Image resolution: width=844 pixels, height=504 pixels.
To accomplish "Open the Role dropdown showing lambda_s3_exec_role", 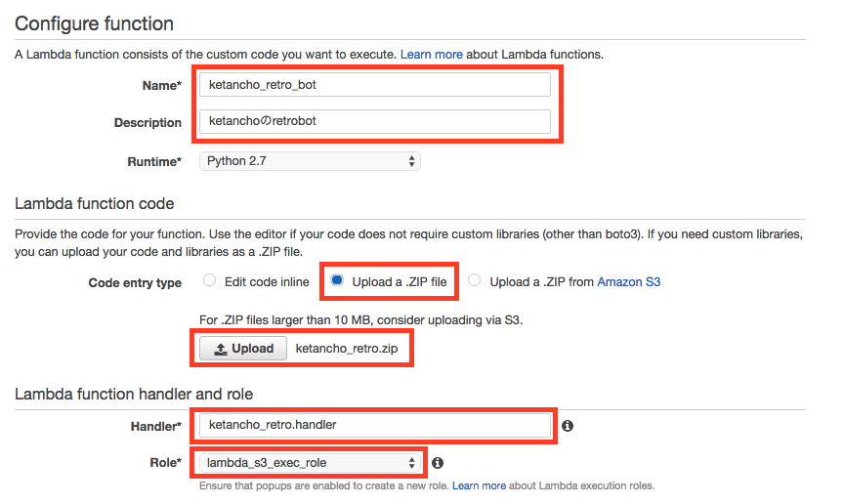I will tap(310, 463).
